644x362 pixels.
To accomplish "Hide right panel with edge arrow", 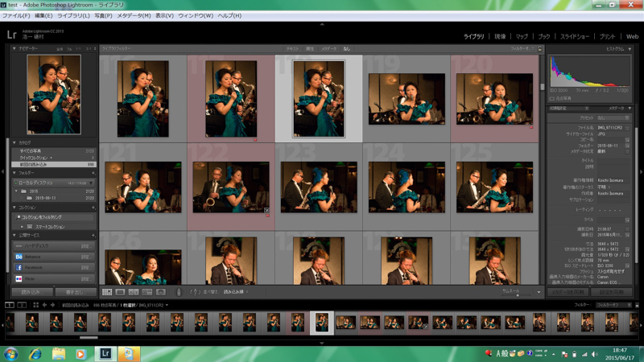I will (x=641, y=171).
